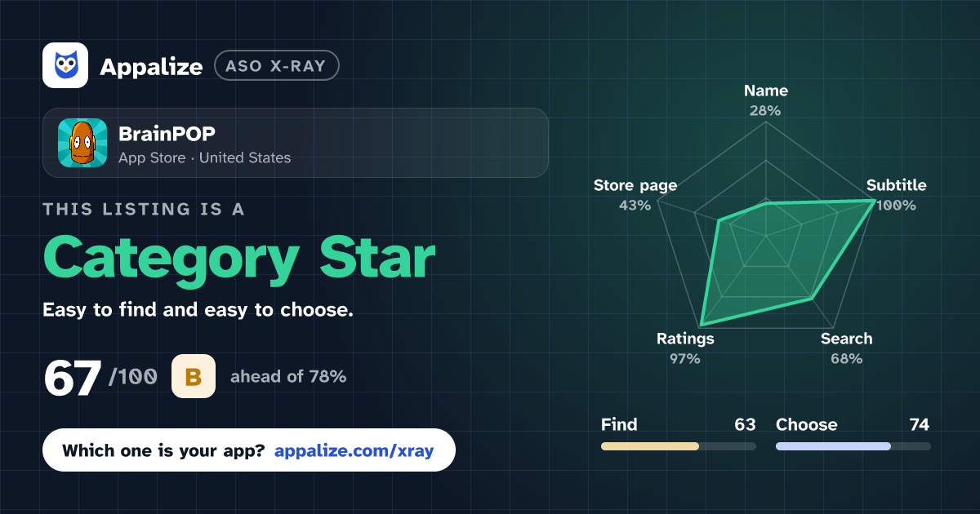Select the Search 68% chart label
980x514 pixels.
click(x=846, y=348)
